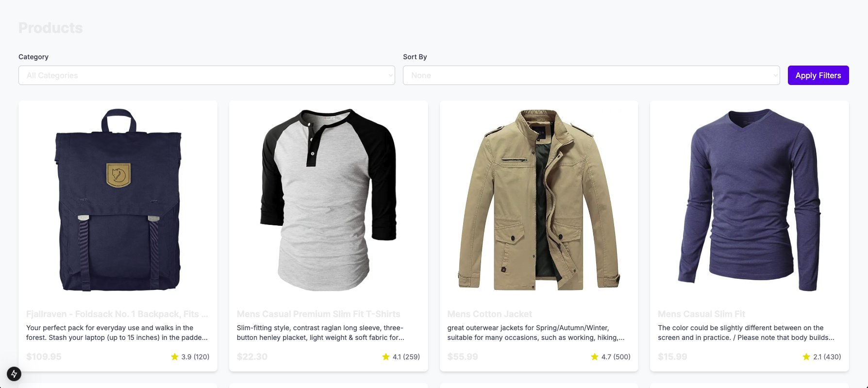Click the star icon on Fjallraven backpack card
The image size is (868, 388).
[x=175, y=357]
